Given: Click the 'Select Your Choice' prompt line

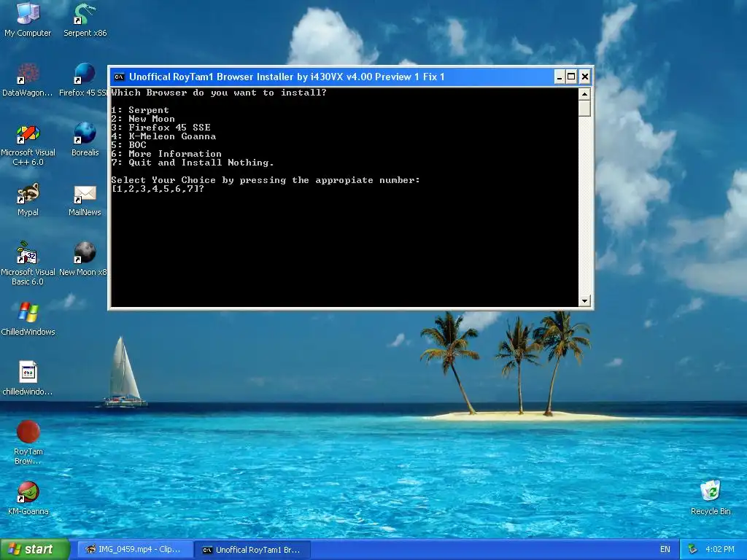Looking at the screenshot, I should [266, 180].
